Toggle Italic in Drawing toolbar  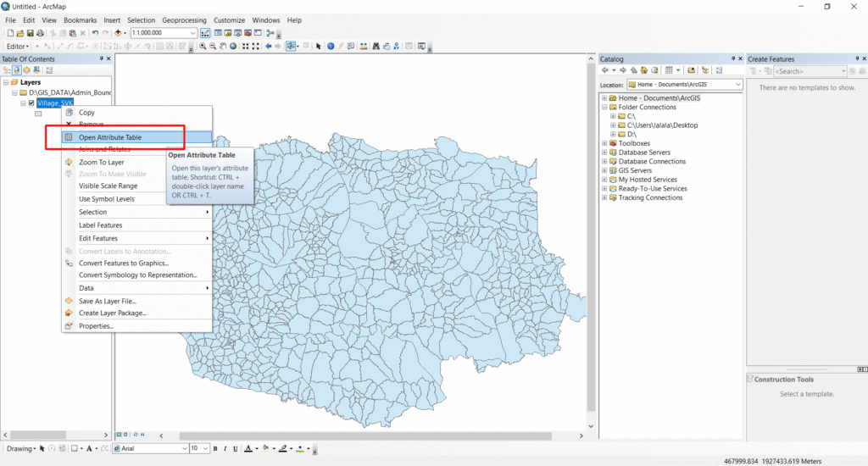[225, 449]
